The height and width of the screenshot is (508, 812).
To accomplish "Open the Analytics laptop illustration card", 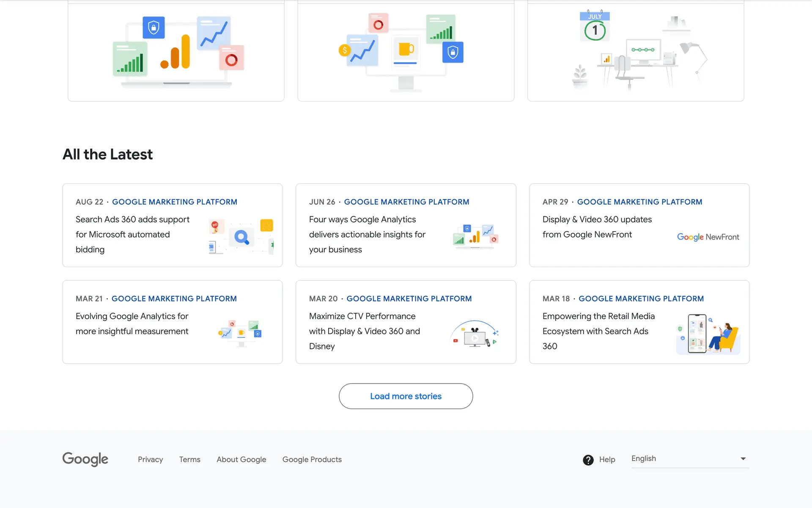I will [176, 51].
